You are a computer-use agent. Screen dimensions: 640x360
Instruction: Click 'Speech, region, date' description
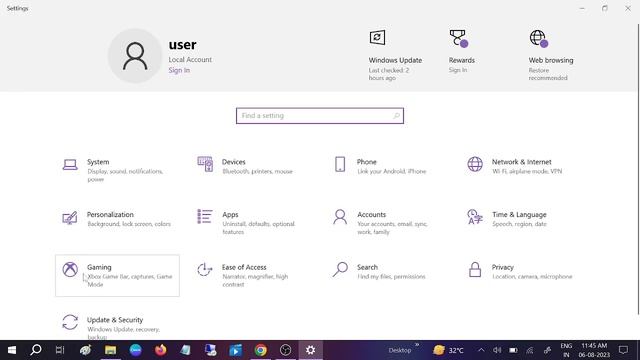pos(519,224)
